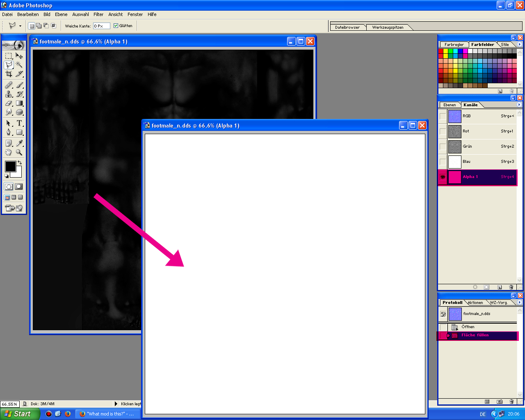
Task: Select the Eyedropper tool
Action: click(19, 143)
